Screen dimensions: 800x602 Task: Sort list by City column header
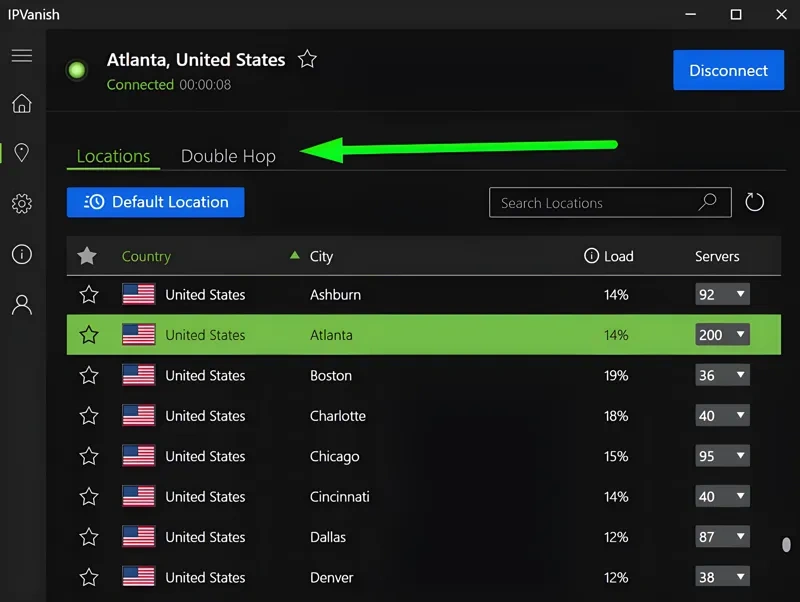coord(321,256)
